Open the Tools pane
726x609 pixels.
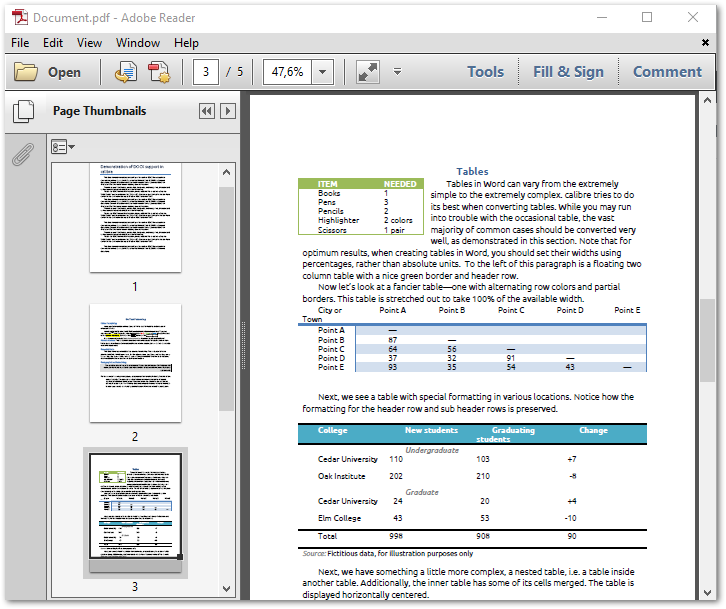point(485,72)
